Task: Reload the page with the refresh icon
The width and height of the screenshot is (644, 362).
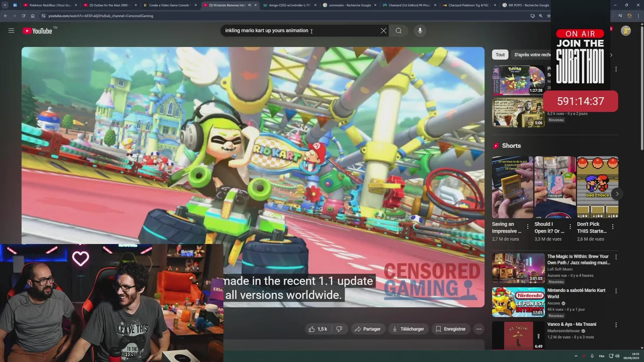Action: click(23, 16)
